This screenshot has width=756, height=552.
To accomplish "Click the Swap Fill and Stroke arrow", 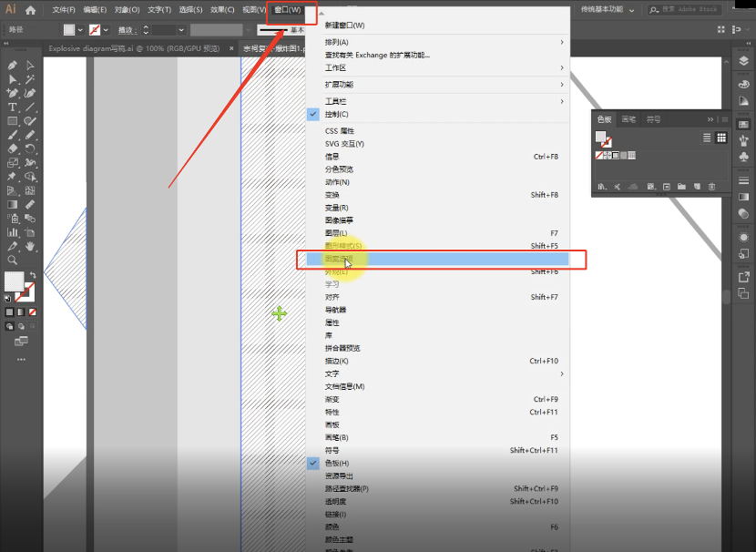I will click(33, 275).
